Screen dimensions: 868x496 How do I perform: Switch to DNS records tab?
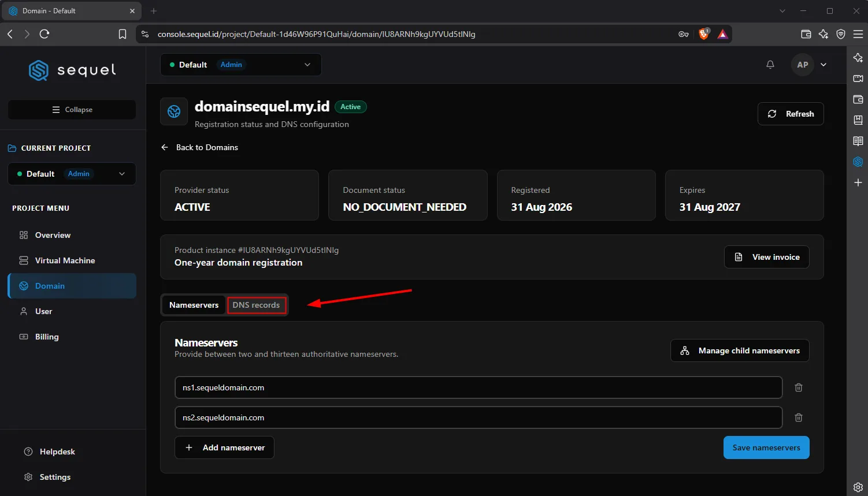click(256, 305)
